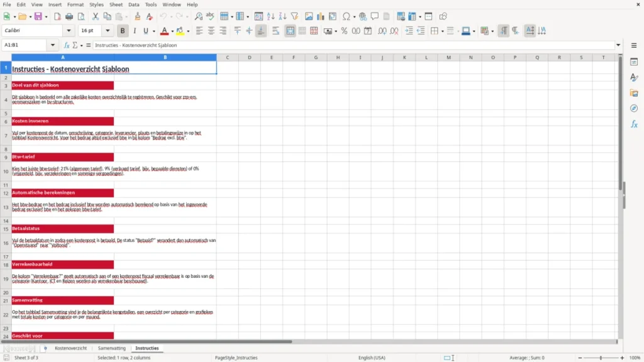Screen dimensions: 644x362
Task: Apply AutoFilter funnel icon
Action: [x=294, y=16]
